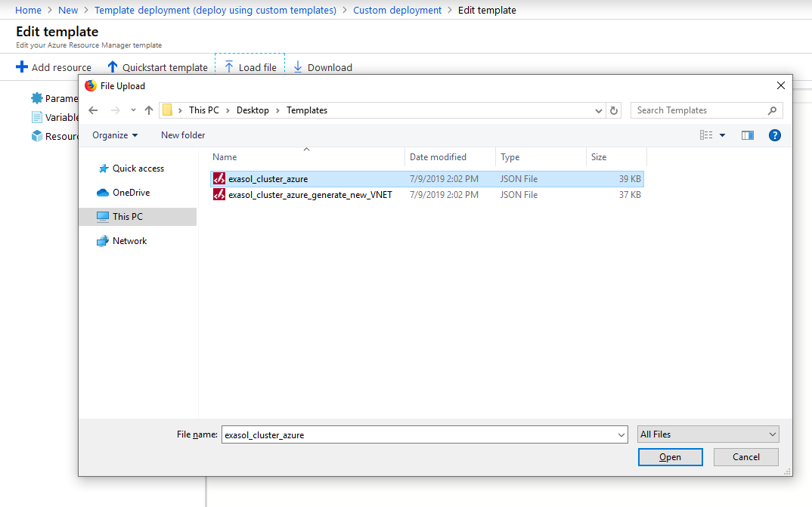This screenshot has height=507, width=812.
Task: Open recent locations dropdown arrow
Action: point(133,110)
